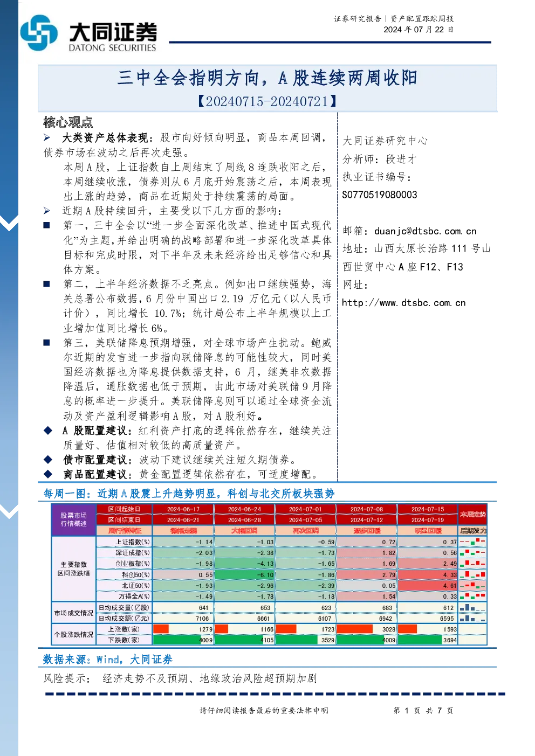This screenshot has width=535, height=756.
Task: Click the 上涨数 value 3028 cell
Action: click(366, 629)
